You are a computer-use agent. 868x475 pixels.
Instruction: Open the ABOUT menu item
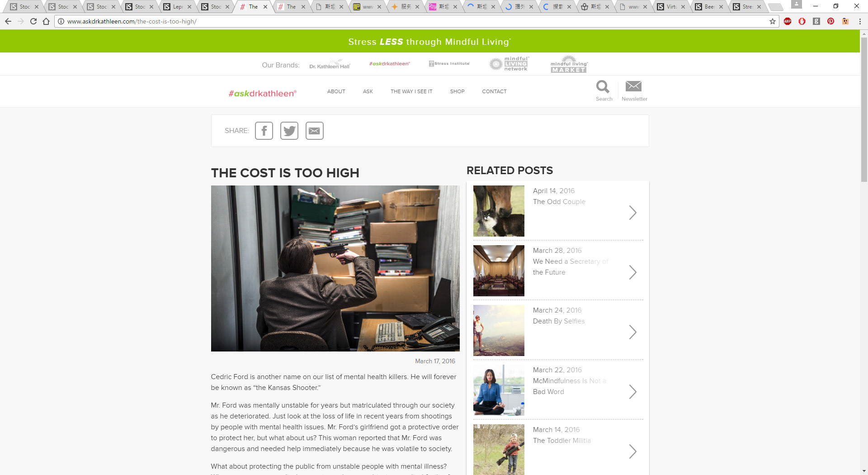click(x=336, y=91)
